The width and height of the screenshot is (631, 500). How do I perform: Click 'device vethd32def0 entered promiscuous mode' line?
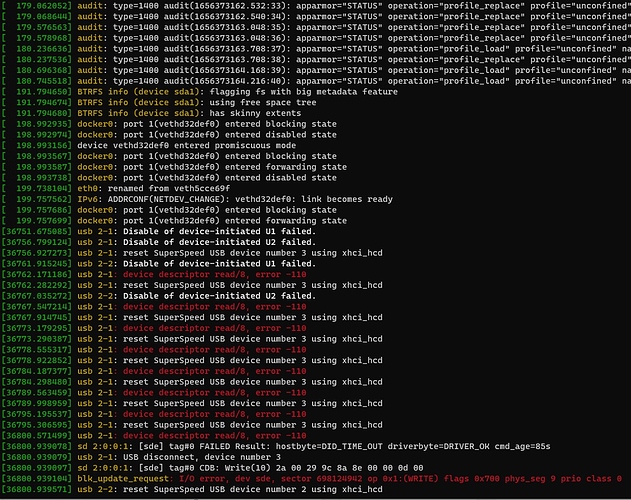(x=149, y=145)
